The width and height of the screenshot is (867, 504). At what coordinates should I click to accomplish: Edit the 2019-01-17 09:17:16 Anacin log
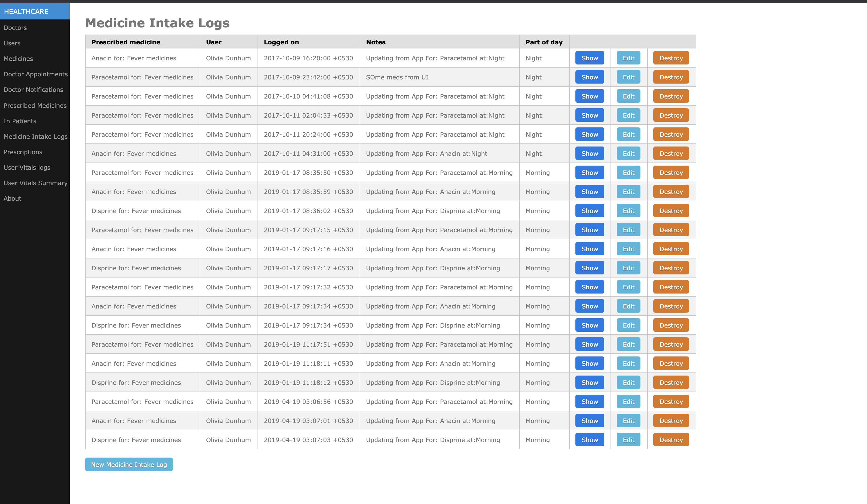point(628,249)
